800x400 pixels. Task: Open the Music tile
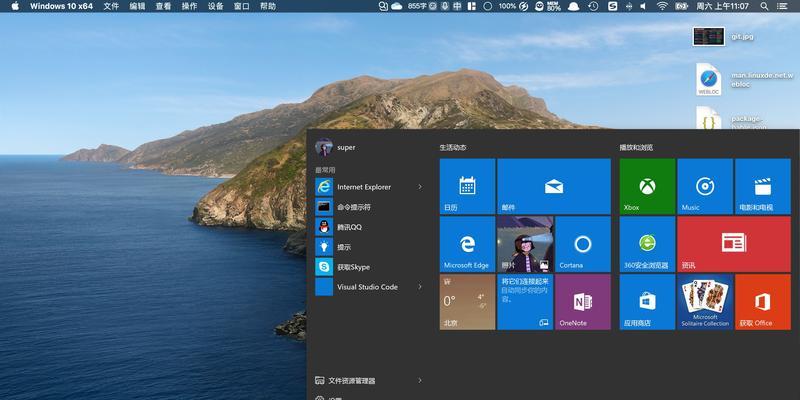(x=705, y=186)
